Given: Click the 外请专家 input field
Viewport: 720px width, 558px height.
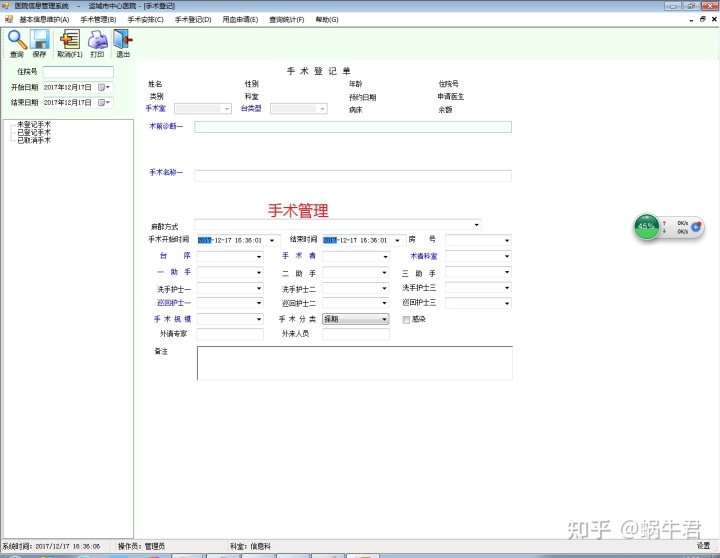Looking at the screenshot, I should click(230, 334).
